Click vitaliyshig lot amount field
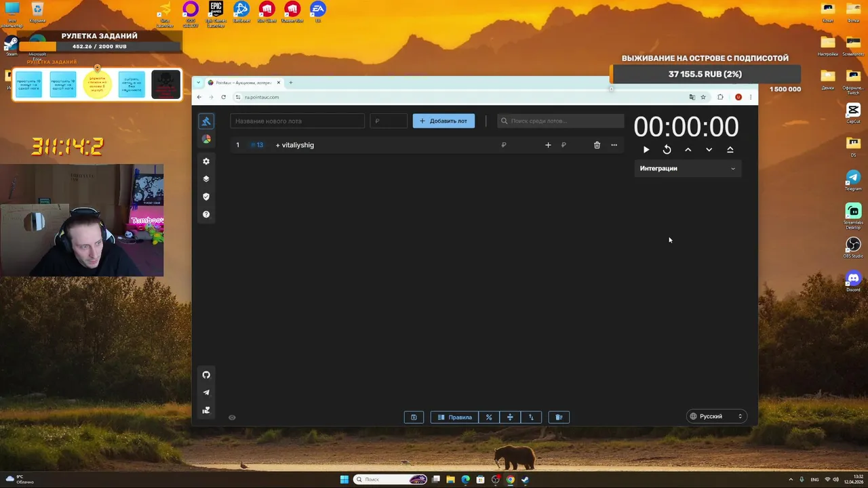Screen dimensions: 868x488 click(504, 145)
